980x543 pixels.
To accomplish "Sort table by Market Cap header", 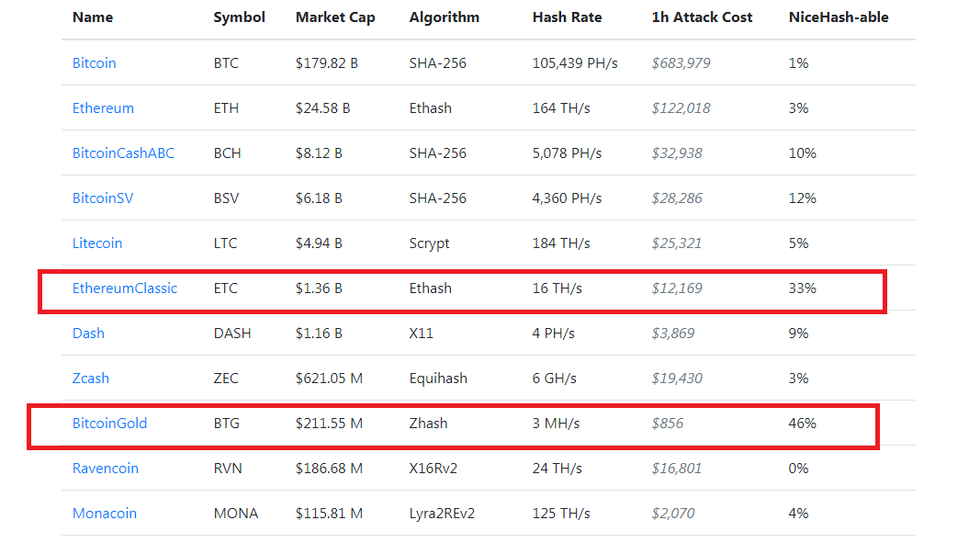I will [x=335, y=17].
